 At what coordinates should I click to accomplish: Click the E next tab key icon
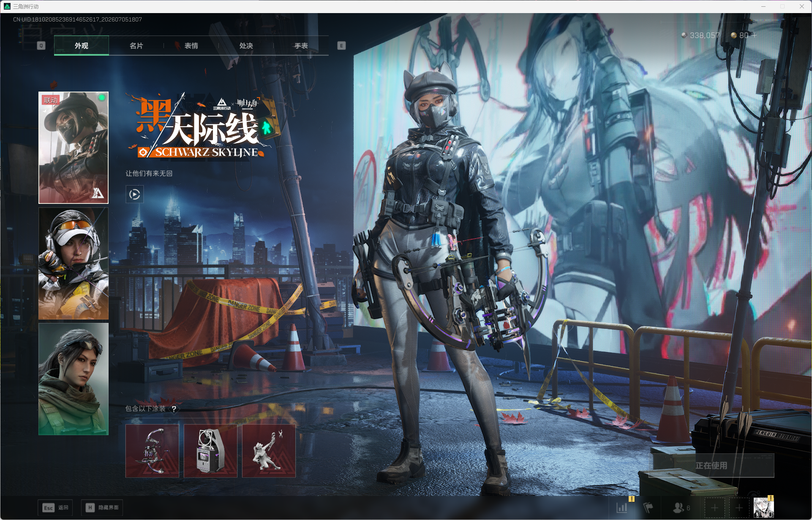coord(341,46)
